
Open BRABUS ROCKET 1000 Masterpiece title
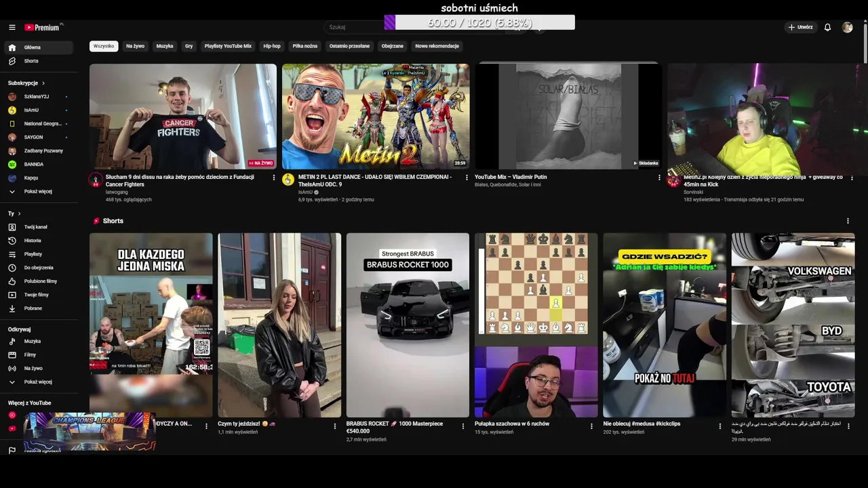pyautogui.click(x=395, y=427)
